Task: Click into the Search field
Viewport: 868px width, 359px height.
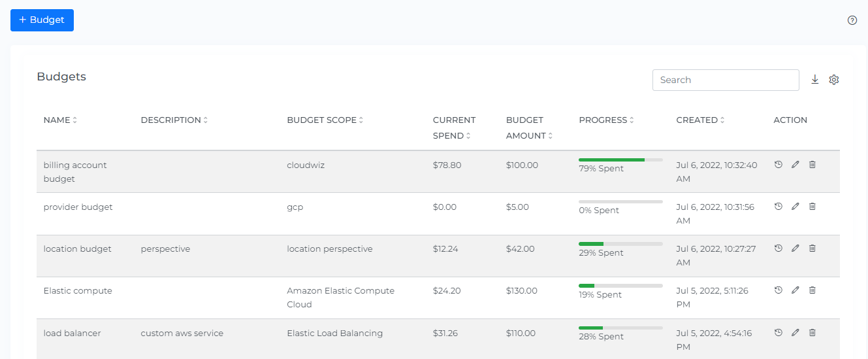Action: [x=725, y=80]
